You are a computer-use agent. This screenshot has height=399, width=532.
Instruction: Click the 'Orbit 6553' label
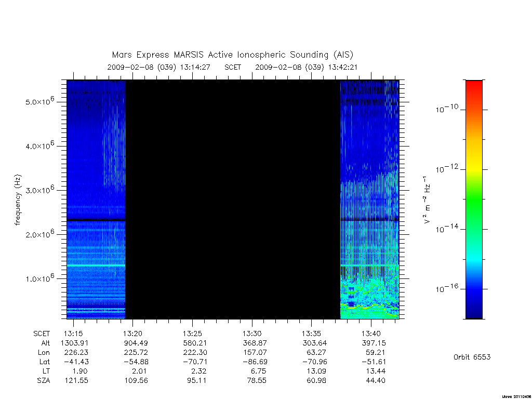click(472, 357)
